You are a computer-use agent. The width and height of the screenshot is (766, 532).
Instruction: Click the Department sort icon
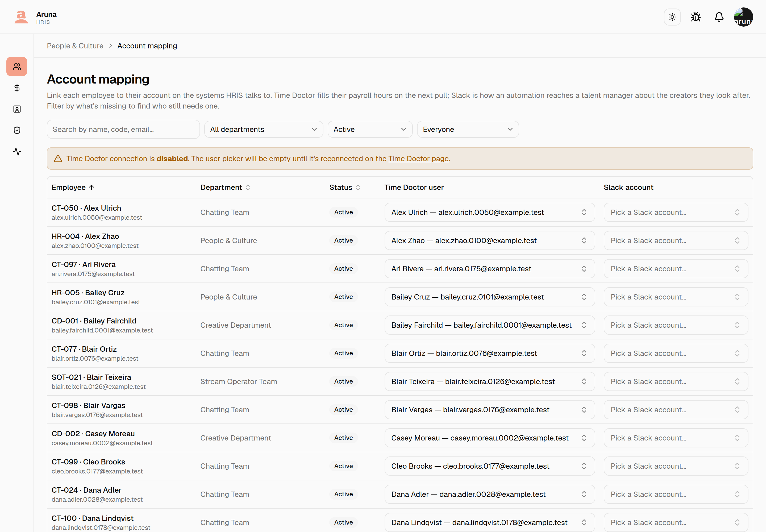[x=248, y=187]
